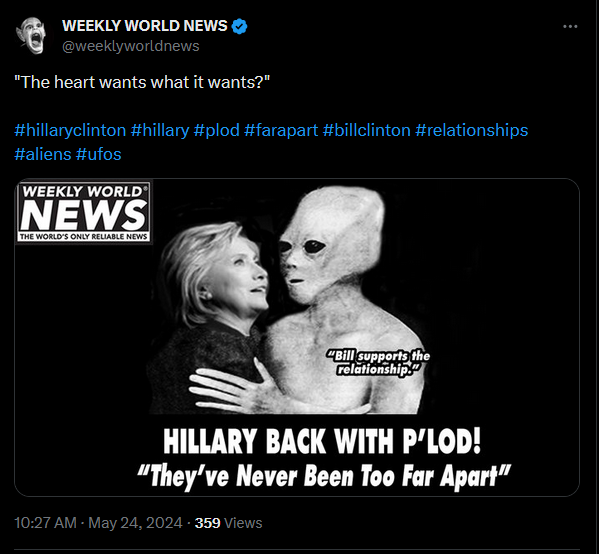Click the WEEKLY WORLD NEWS display name
This screenshot has height=554, width=599.
(x=144, y=26)
